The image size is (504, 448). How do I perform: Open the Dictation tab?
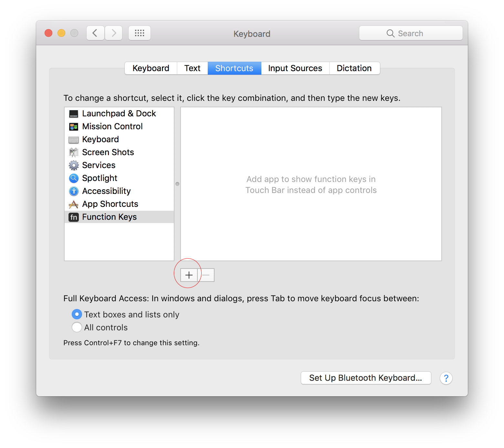click(x=354, y=68)
